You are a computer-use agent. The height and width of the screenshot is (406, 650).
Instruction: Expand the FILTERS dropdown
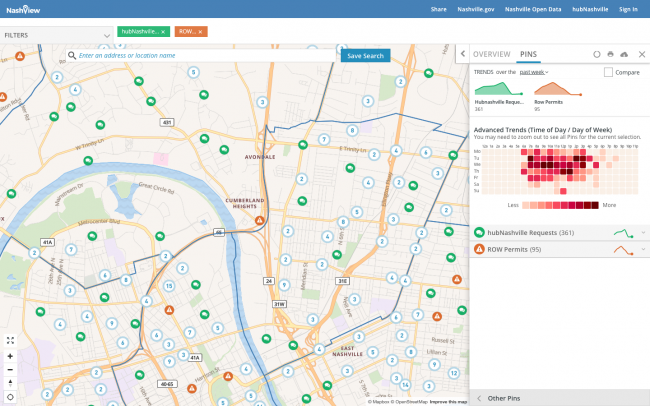coord(56,36)
